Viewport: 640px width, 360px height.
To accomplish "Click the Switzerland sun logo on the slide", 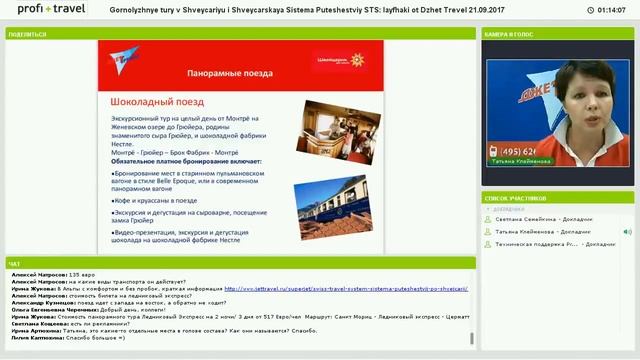I will [x=340, y=60].
